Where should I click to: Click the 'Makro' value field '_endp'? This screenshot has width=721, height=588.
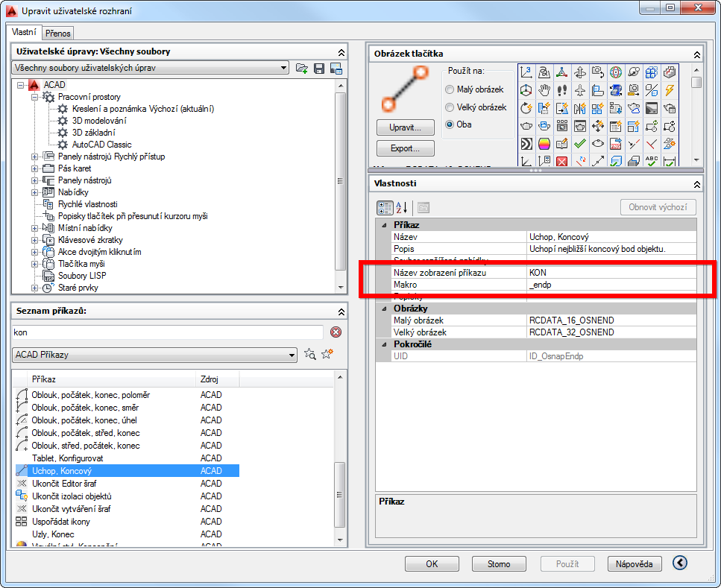pos(611,285)
